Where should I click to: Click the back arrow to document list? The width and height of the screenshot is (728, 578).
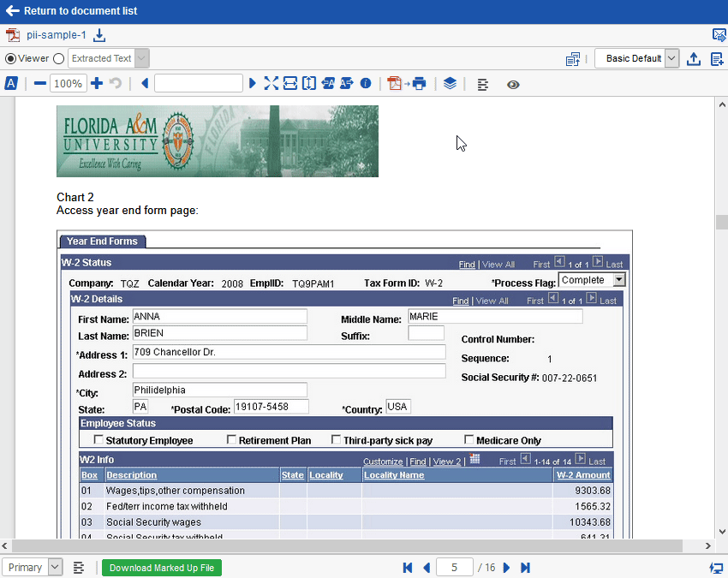13,10
